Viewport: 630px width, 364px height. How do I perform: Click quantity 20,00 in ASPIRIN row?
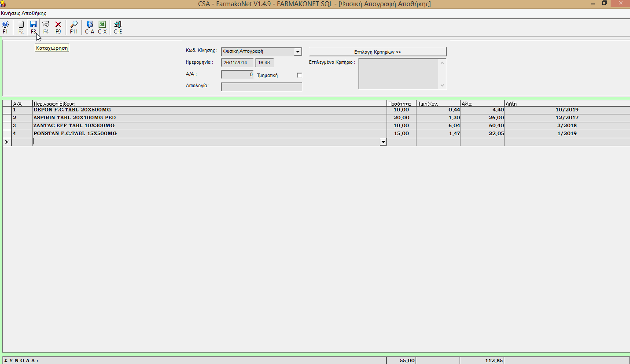click(x=401, y=118)
